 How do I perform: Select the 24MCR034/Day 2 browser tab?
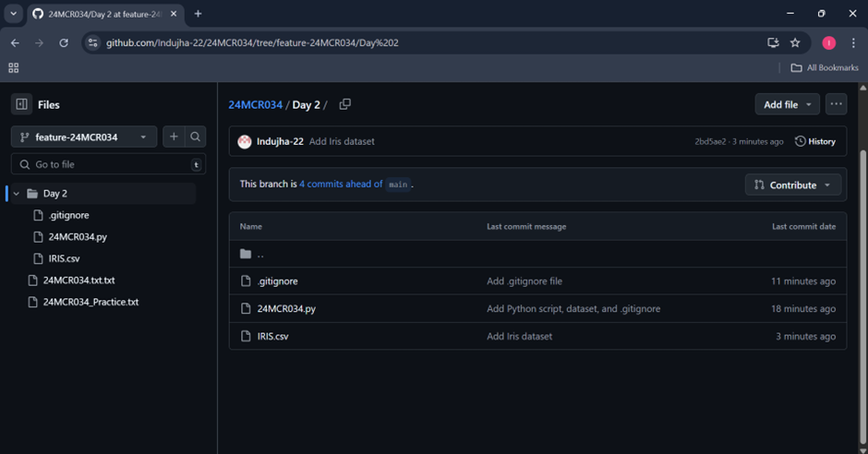point(104,14)
